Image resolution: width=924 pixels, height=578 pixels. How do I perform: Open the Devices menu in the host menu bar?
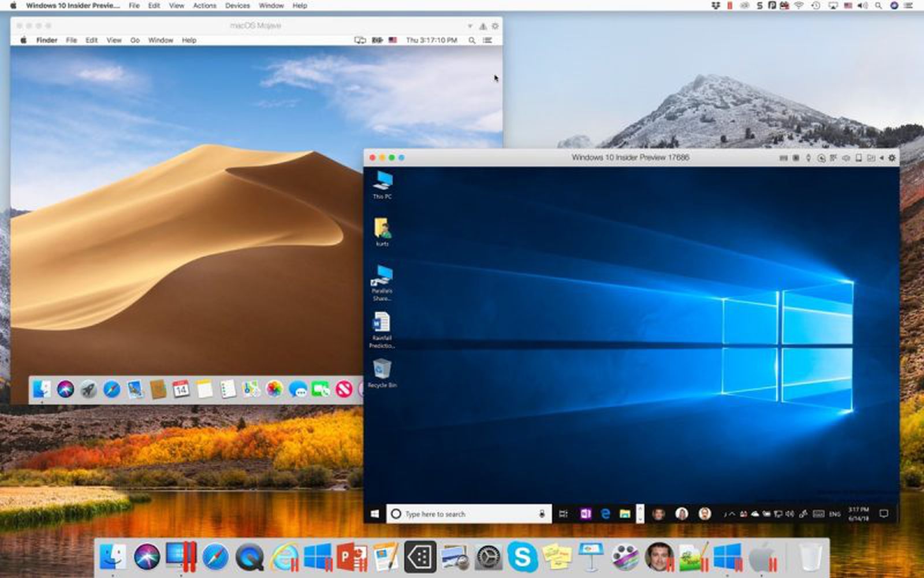[x=237, y=5]
